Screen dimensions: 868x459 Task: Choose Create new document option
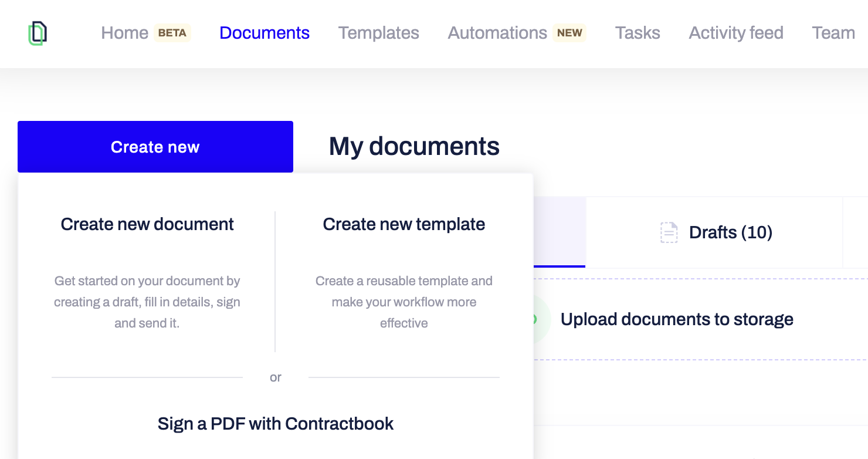coord(147,224)
